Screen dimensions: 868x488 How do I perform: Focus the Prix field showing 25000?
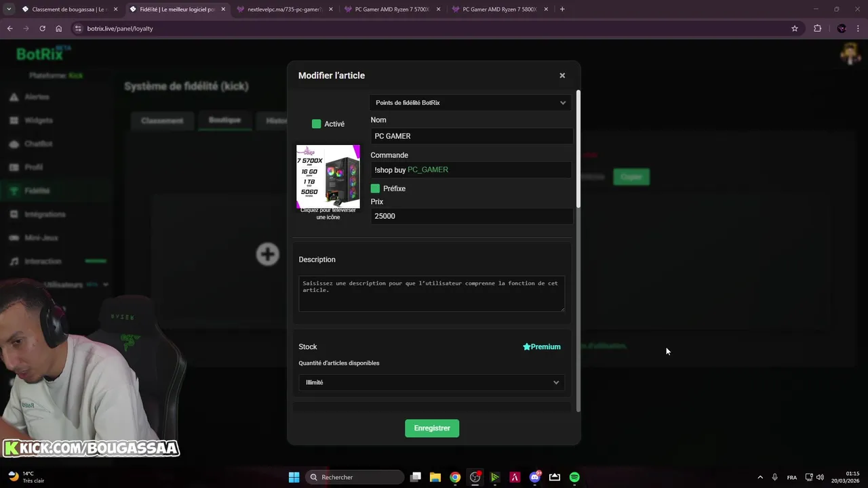click(x=471, y=216)
